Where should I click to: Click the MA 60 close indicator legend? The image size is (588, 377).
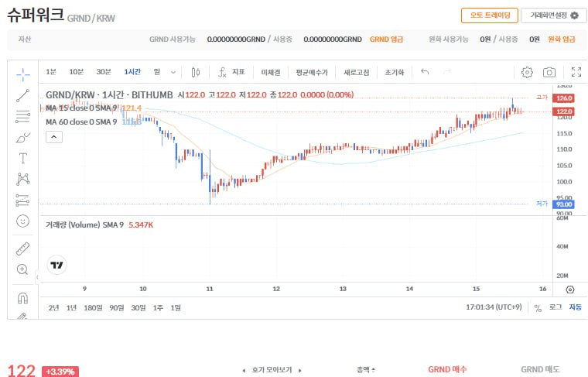pos(81,122)
